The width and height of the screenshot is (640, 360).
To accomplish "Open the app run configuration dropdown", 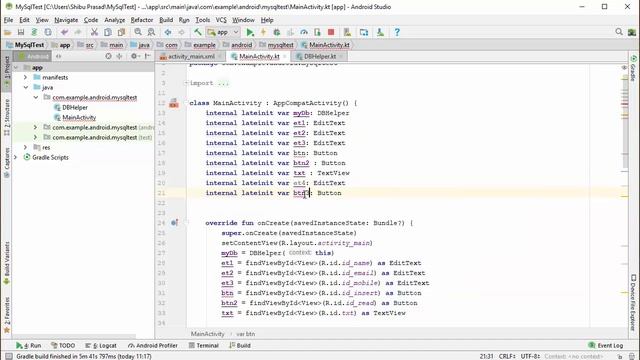I will 223,32.
